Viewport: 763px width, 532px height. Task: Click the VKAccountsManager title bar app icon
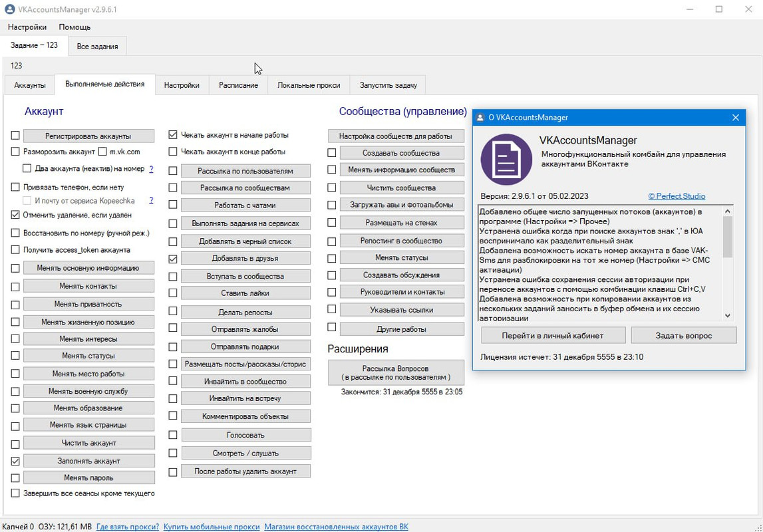(x=9, y=9)
